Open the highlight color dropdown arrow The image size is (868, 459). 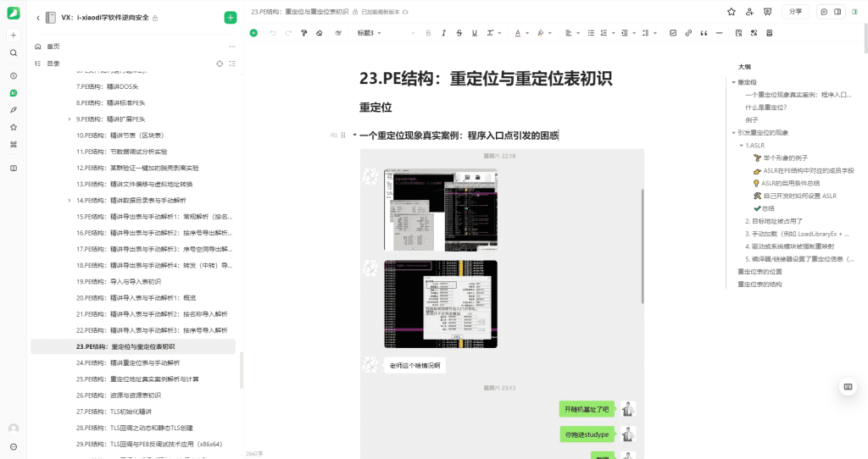click(x=549, y=33)
